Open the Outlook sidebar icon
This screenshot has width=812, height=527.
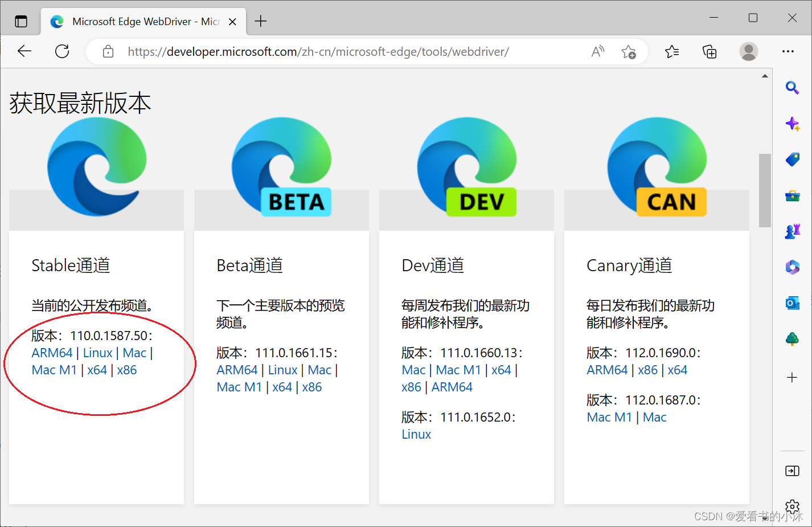click(x=792, y=304)
